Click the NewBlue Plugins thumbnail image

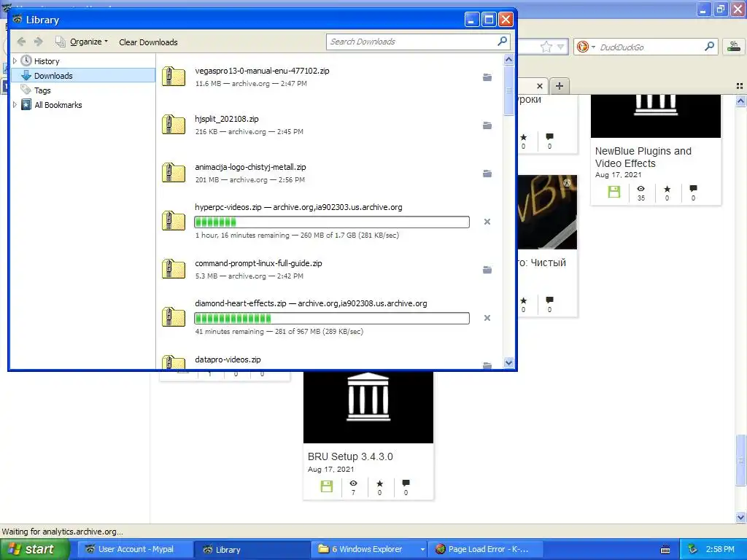pyautogui.click(x=656, y=116)
